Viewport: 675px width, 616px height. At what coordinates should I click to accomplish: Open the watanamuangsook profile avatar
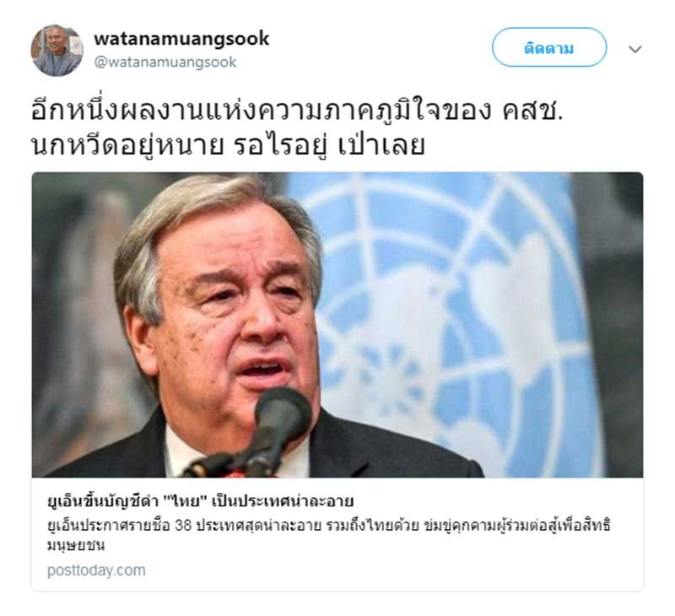point(57,50)
